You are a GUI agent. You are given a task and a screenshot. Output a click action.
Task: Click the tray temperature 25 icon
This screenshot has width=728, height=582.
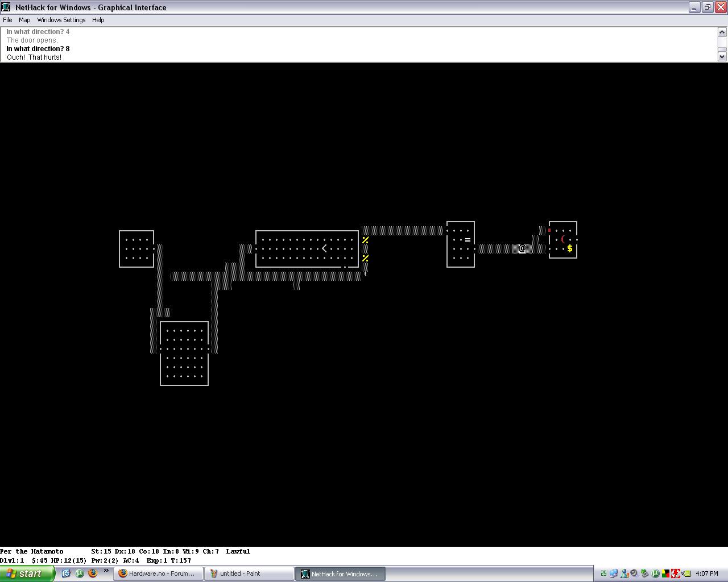coord(603,573)
